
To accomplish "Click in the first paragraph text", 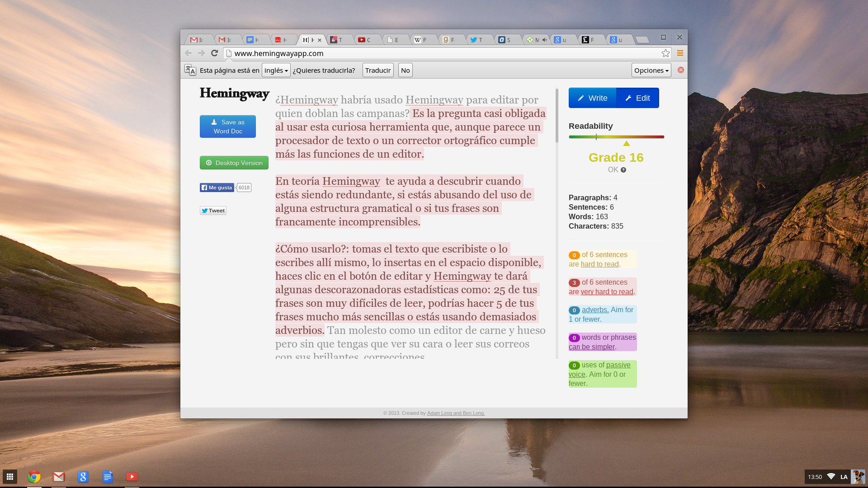I will [x=410, y=127].
